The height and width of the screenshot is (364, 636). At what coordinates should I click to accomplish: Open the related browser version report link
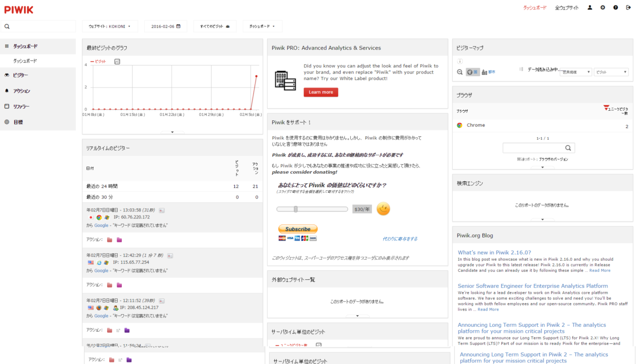pyautogui.click(x=553, y=159)
